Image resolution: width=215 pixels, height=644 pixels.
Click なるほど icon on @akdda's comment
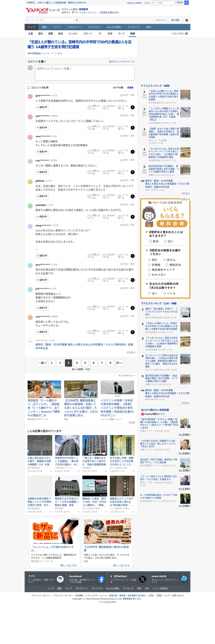[x=104, y=217]
